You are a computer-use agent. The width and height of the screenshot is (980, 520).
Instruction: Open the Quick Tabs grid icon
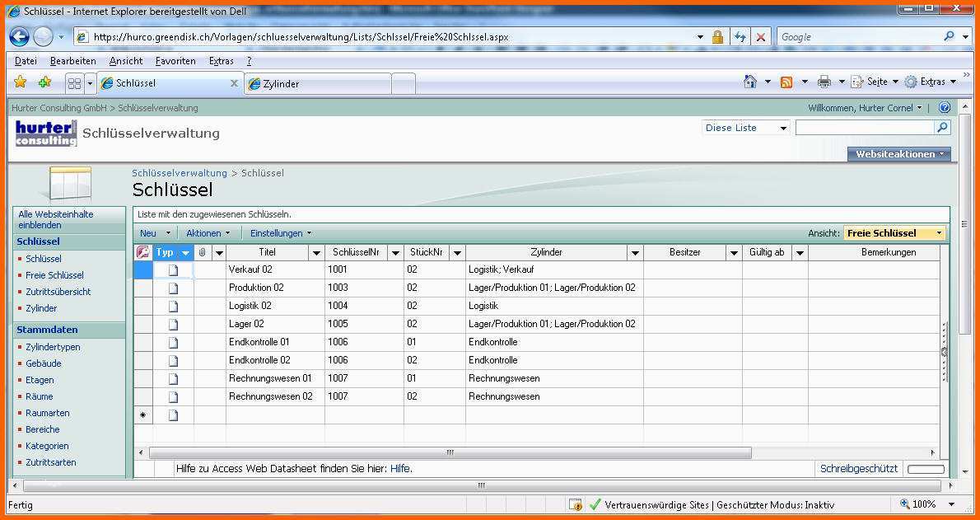tap(74, 83)
